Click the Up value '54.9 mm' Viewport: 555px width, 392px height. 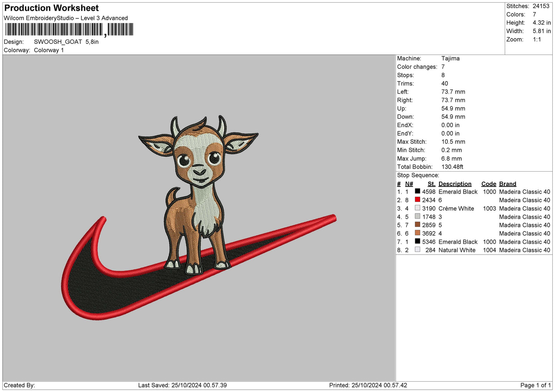[x=453, y=108]
